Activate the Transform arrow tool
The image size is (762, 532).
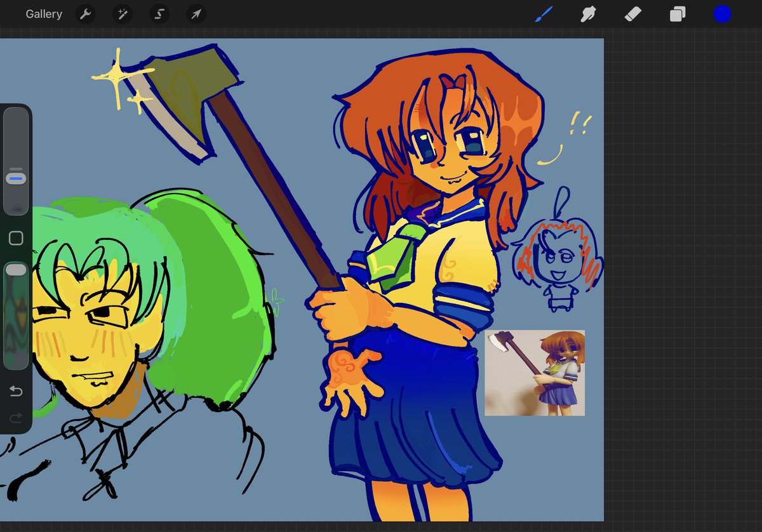[x=196, y=14]
